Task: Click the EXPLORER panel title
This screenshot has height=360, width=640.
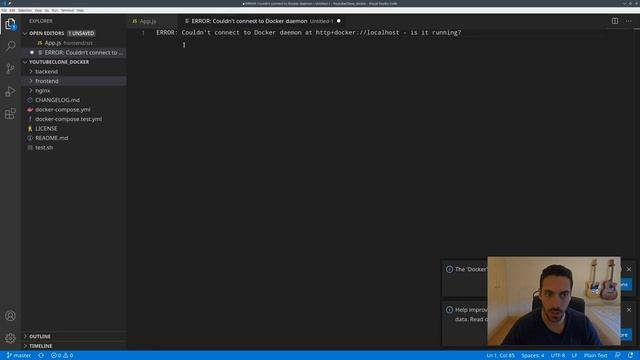Action: point(41,21)
